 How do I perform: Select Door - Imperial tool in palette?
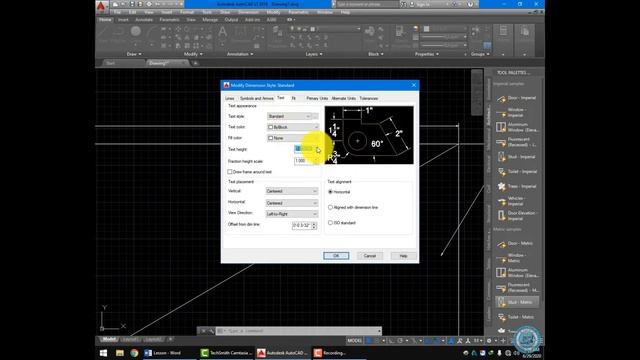pos(516,98)
